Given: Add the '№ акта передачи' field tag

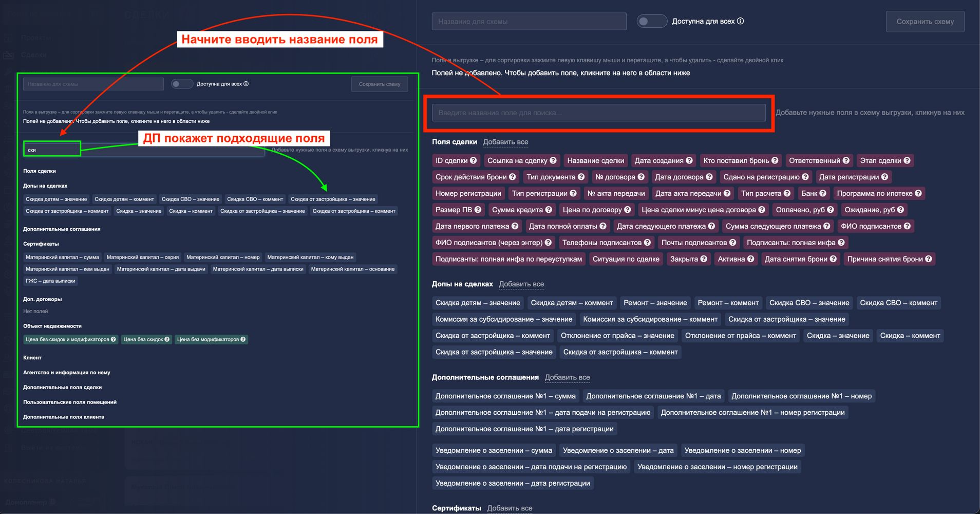Looking at the screenshot, I should pos(616,193).
